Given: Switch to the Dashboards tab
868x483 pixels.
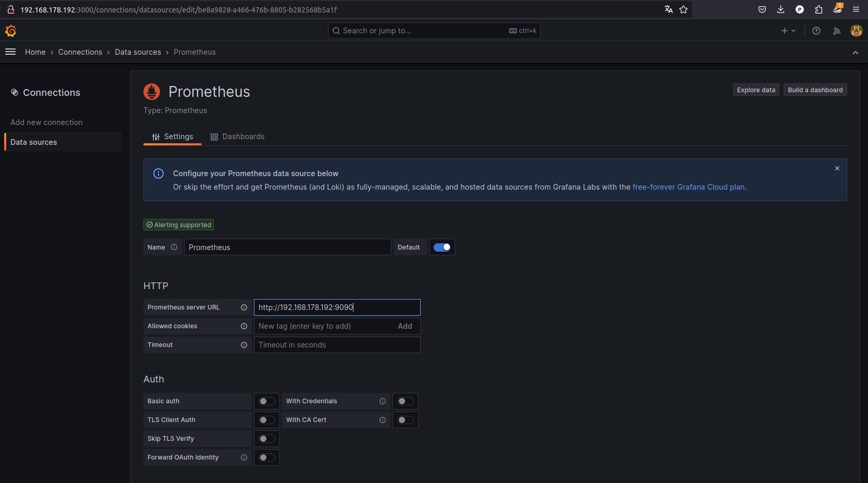Looking at the screenshot, I should 238,137.
